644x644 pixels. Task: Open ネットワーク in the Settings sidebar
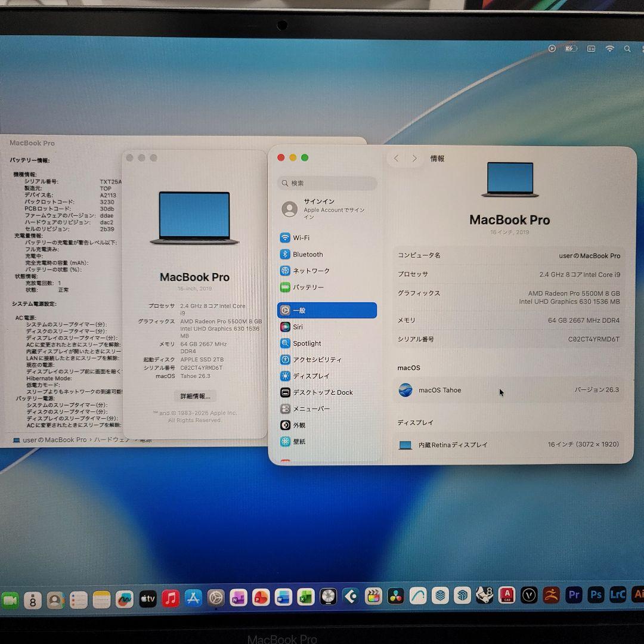pos(327,271)
